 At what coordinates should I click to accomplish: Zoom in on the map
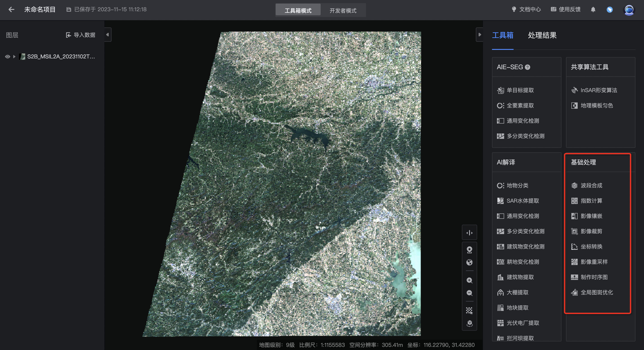469,280
